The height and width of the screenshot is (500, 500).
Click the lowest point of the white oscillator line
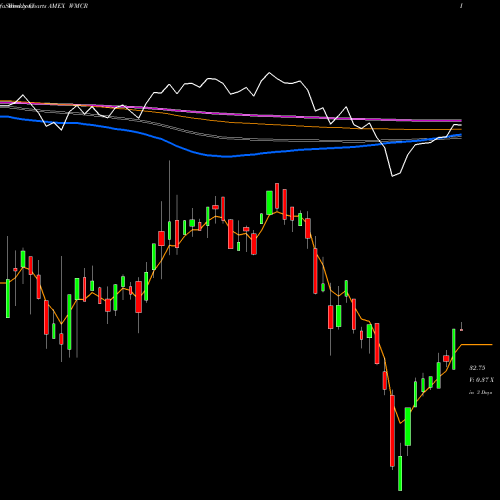coord(392,176)
